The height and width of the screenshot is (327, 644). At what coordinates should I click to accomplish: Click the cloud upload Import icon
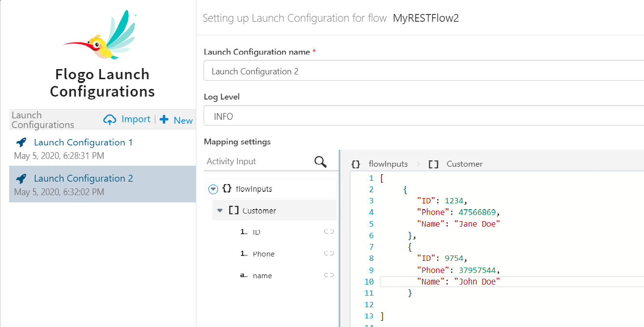[110, 120]
